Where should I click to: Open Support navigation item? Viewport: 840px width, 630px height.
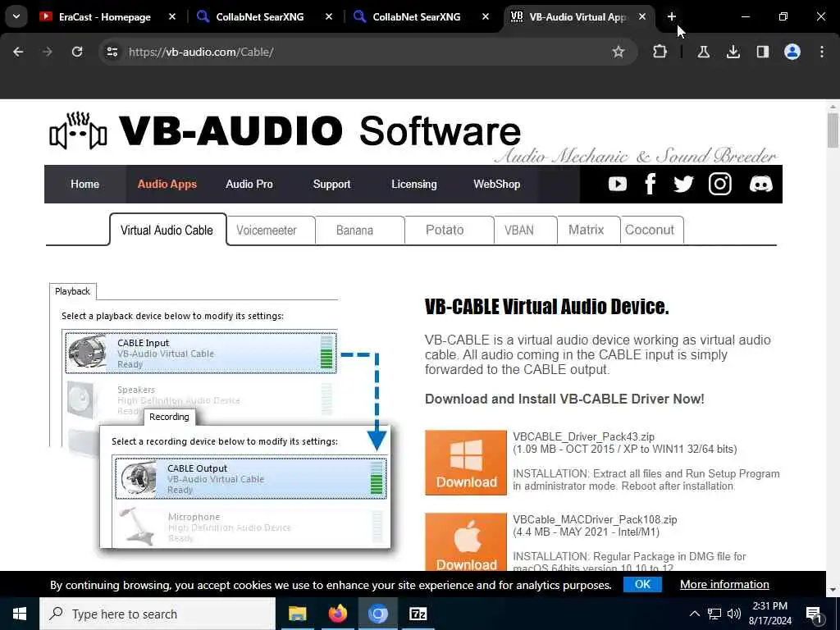pos(331,185)
